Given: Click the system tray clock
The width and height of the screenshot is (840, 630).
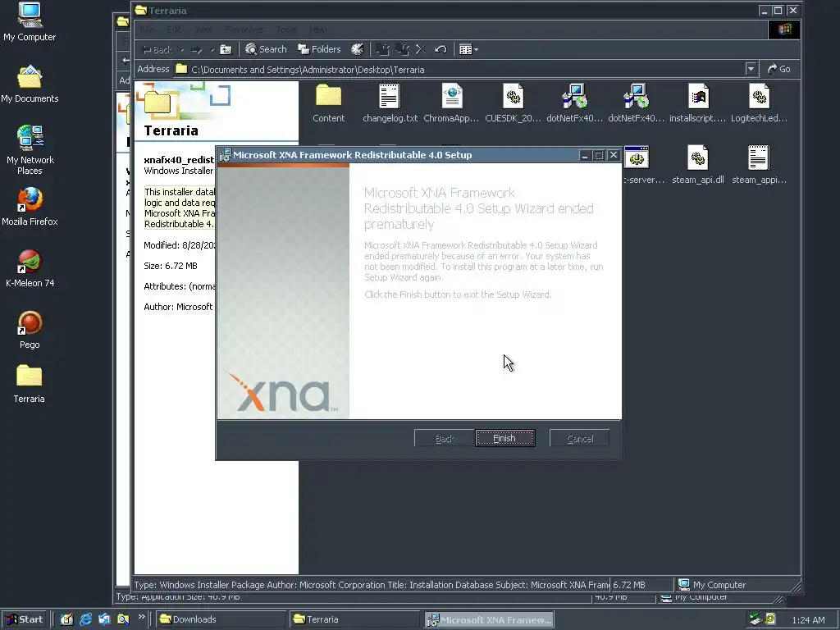Looking at the screenshot, I should pos(808,620).
